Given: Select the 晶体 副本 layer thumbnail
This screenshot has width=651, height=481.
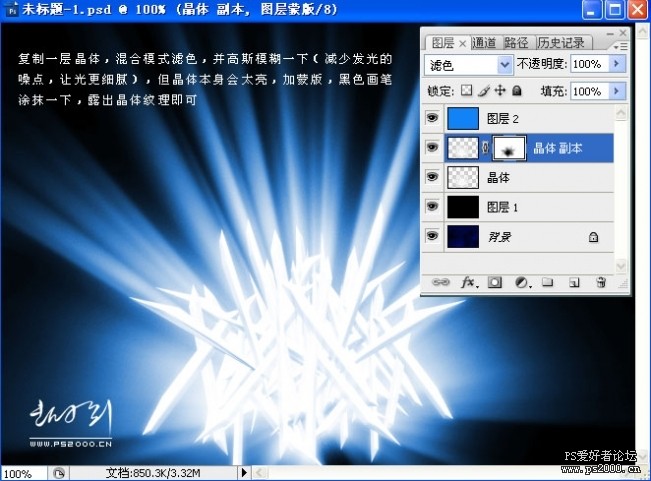Looking at the screenshot, I should pyautogui.click(x=463, y=148).
